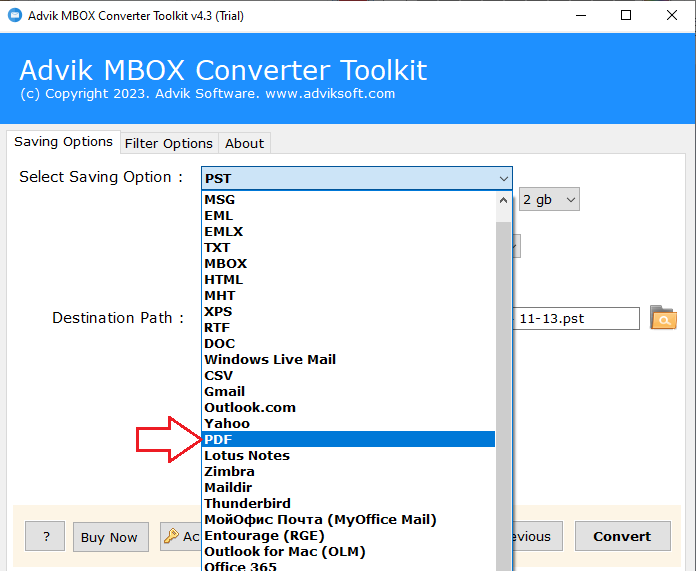
Task: Choose EML from the saving options list
Action: [x=348, y=216]
